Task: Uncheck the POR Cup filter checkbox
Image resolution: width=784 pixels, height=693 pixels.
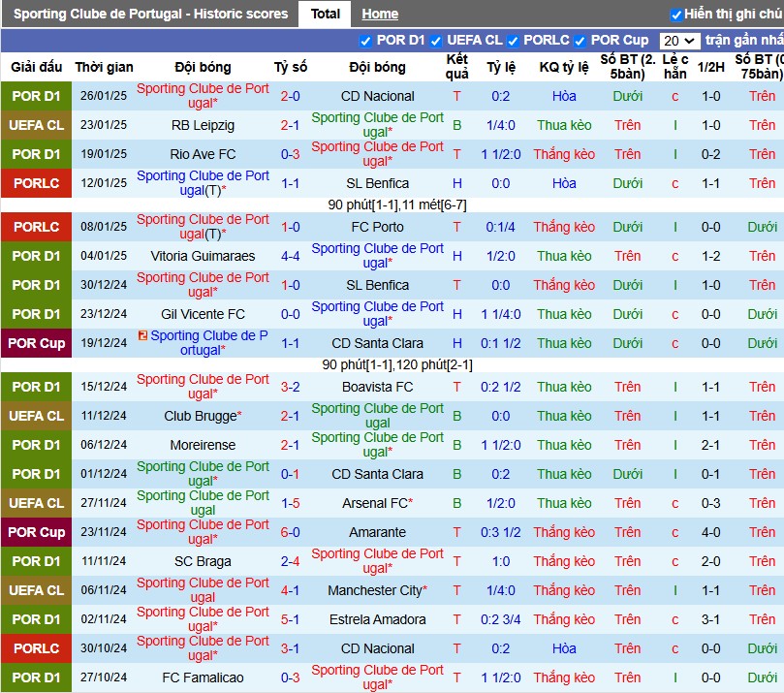Action: [x=580, y=41]
